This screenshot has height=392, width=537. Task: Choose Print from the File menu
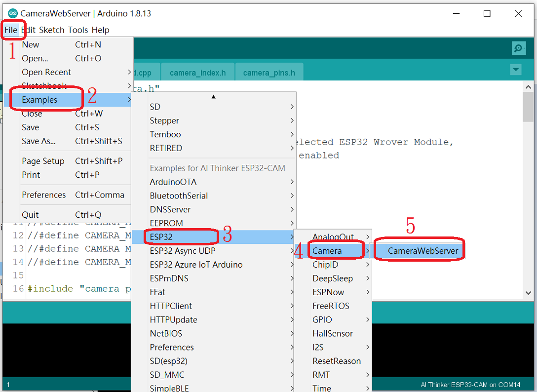tap(68, 174)
